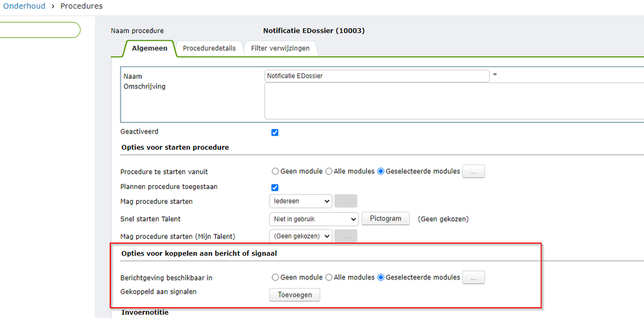Click ellipsis button next to Berichtgeving modules
Screen dimensions: 644x318
click(x=474, y=278)
